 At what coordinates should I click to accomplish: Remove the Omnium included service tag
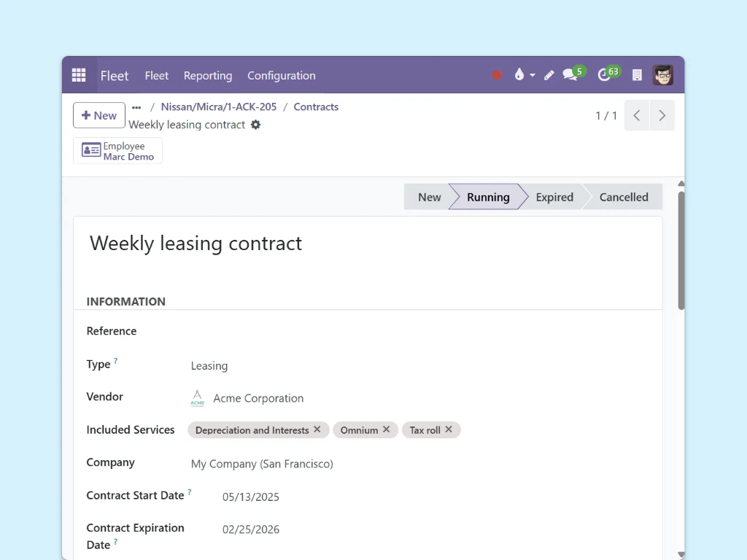pos(386,429)
